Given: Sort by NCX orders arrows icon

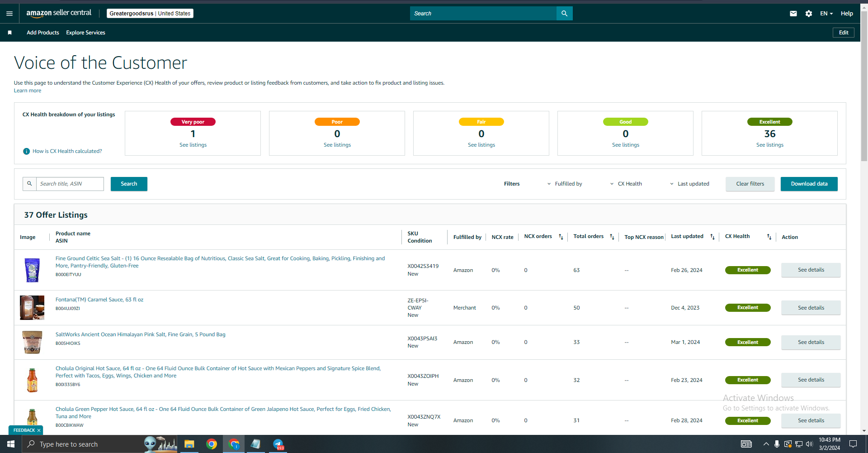Looking at the screenshot, I should 561,237.
